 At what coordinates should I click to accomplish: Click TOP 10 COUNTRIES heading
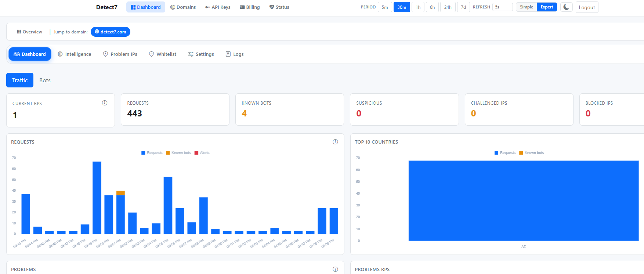(376, 142)
